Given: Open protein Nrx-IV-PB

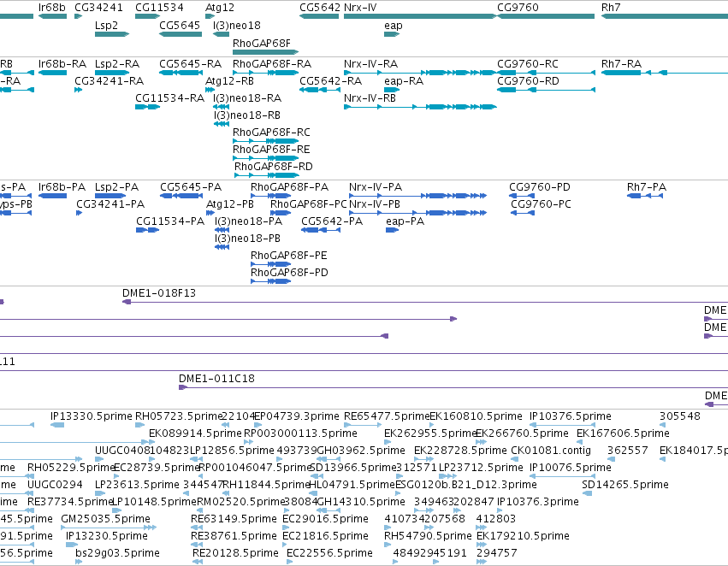Looking at the screenshot, I should click(375, 204).
